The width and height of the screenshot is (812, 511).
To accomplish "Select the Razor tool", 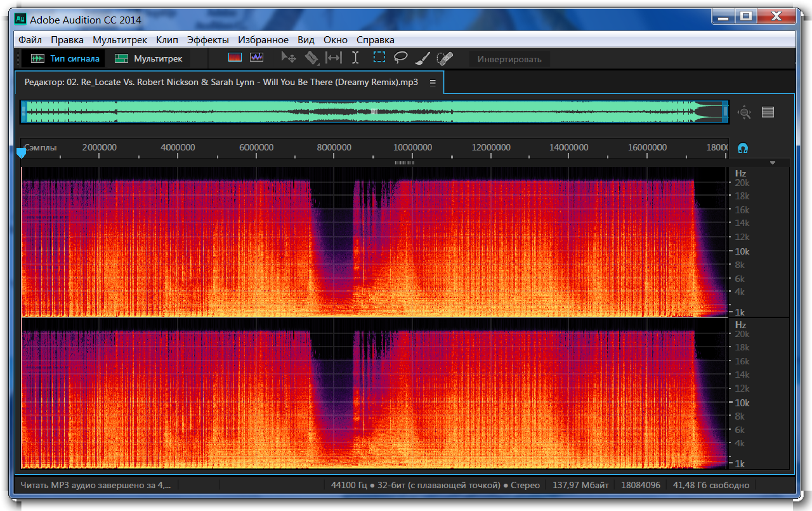I will (x=311, y=58).
